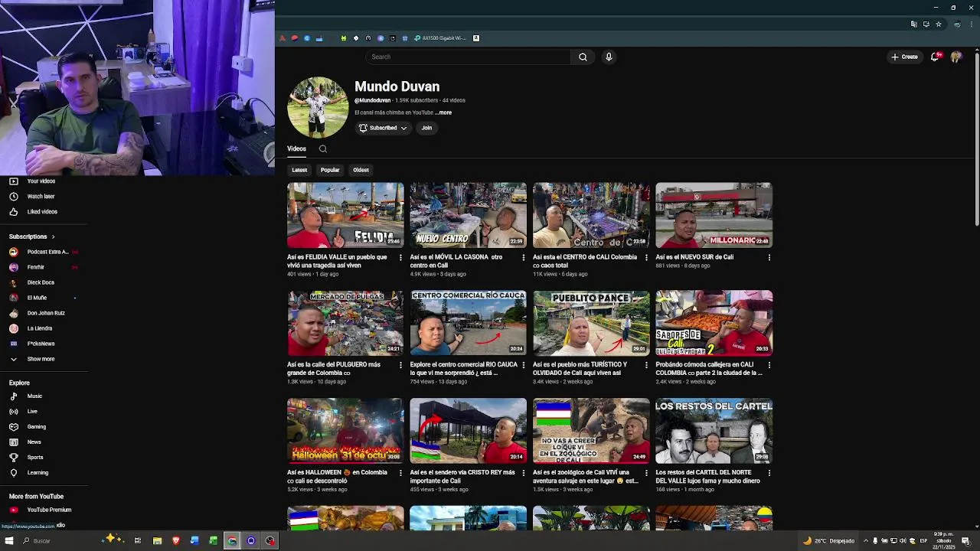Open Liked videos in sidebar

tap(43, 212)
